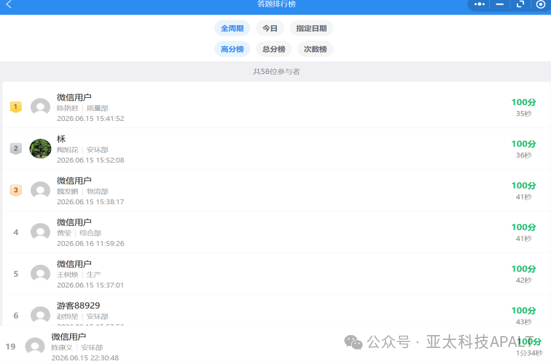Click the gold rank 1 badge
Viewport: 551px width, 364px height.
[x=16, y=107]
